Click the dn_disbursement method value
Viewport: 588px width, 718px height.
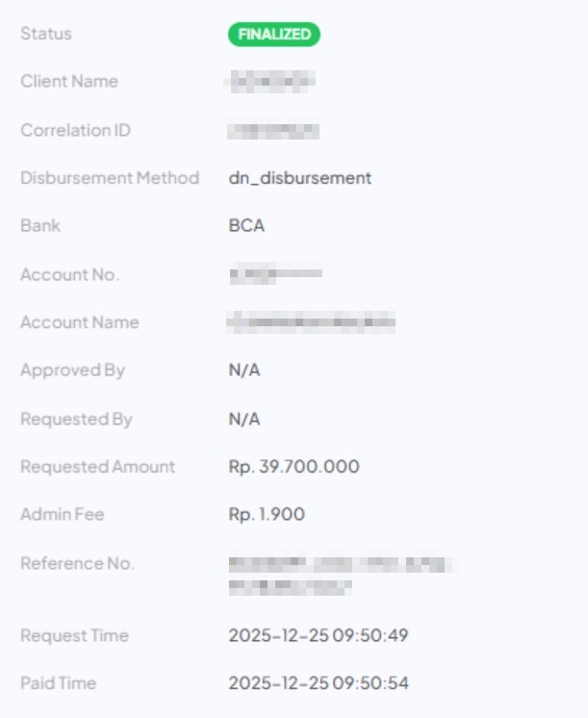300,178
